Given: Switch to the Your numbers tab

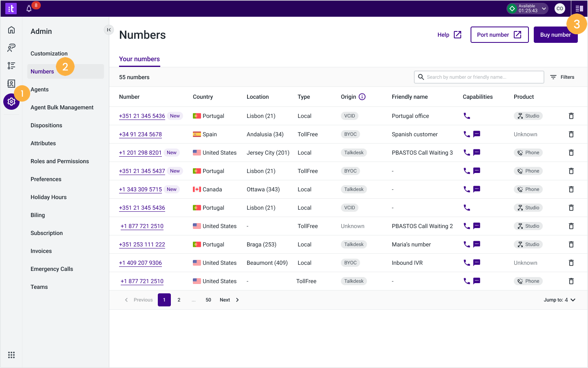Looking at the screenshot, I should pyautogui.click(x=139, y=59).
